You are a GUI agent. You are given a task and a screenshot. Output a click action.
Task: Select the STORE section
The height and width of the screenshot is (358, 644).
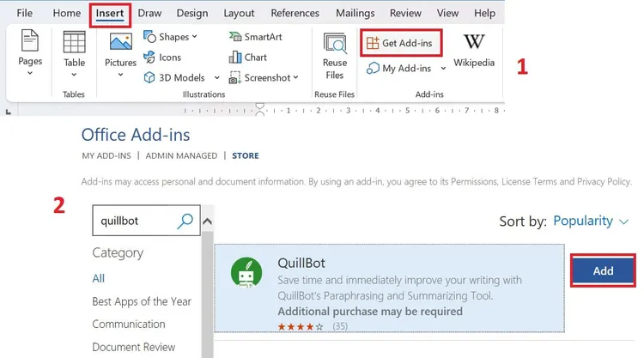click(246, 156)
